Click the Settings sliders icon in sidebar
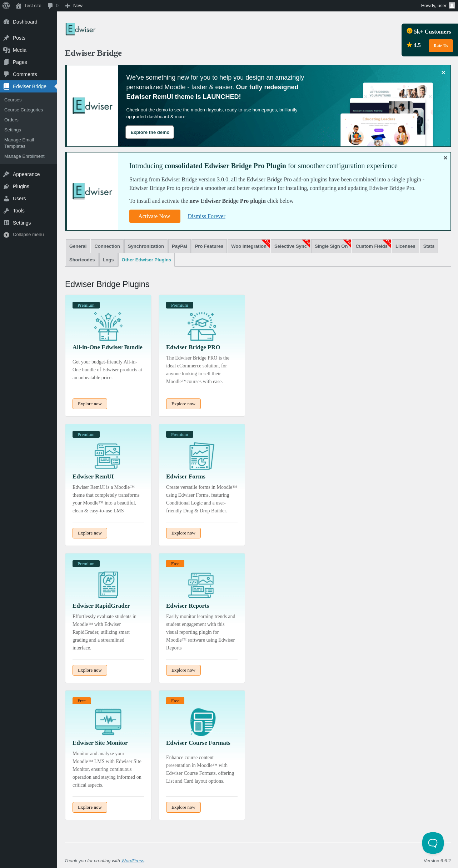458x868 pixels. click(x=6, y=223)
